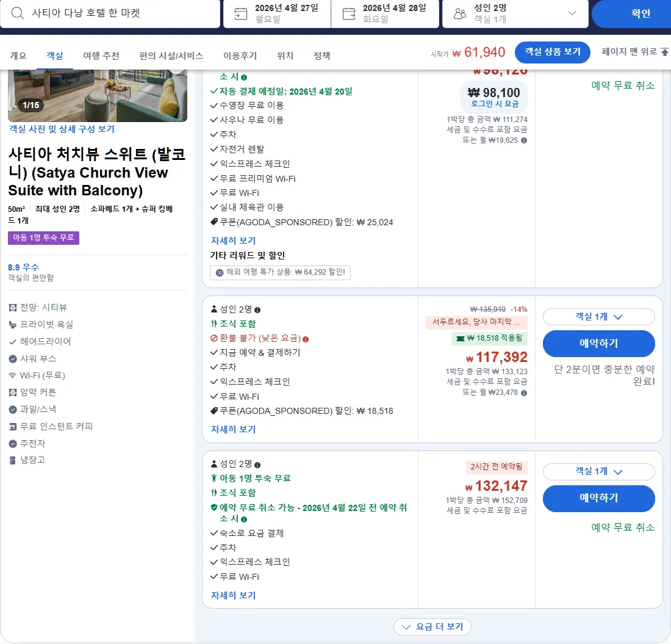Image resolution: width=671 pixels, height=644 pixels.
Task: Switch to the 개요 tab
Action: [18, 56]
